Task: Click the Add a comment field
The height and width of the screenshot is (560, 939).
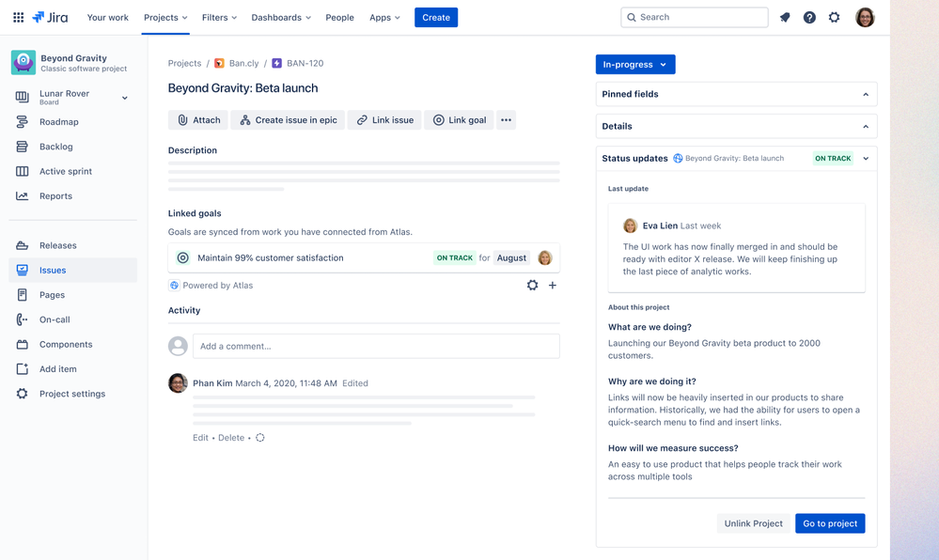Action: point(376,346)
